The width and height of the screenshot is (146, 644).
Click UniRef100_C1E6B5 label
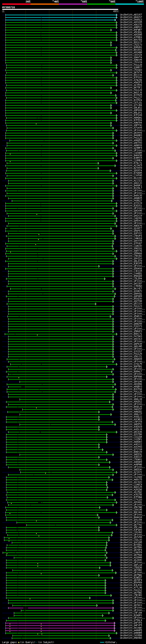click(x=131, y=153)
